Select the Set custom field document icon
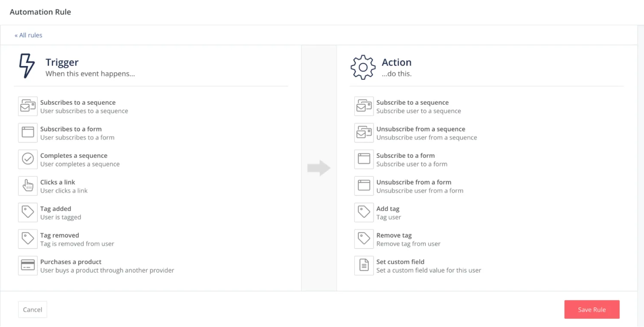 [x=364, y=266]
